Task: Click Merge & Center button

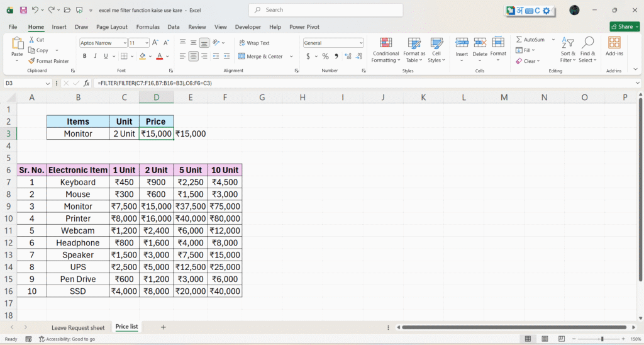Action: click(261, 56)
